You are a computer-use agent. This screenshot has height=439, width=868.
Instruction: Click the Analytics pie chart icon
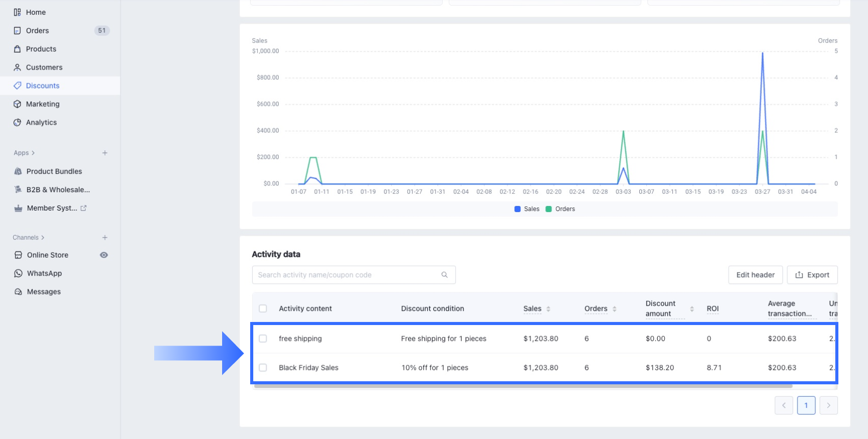[17, 123]
